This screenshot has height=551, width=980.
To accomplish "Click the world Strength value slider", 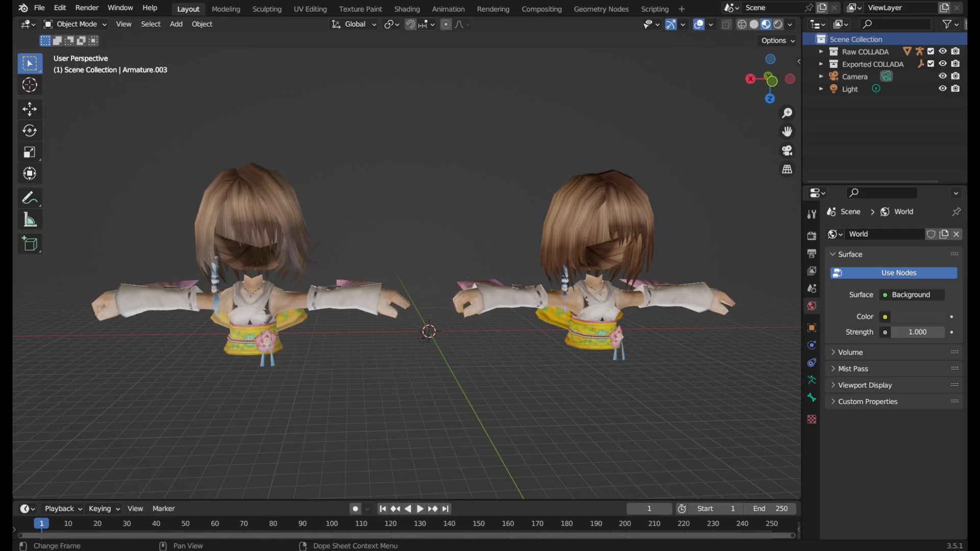I will point(917,332).
